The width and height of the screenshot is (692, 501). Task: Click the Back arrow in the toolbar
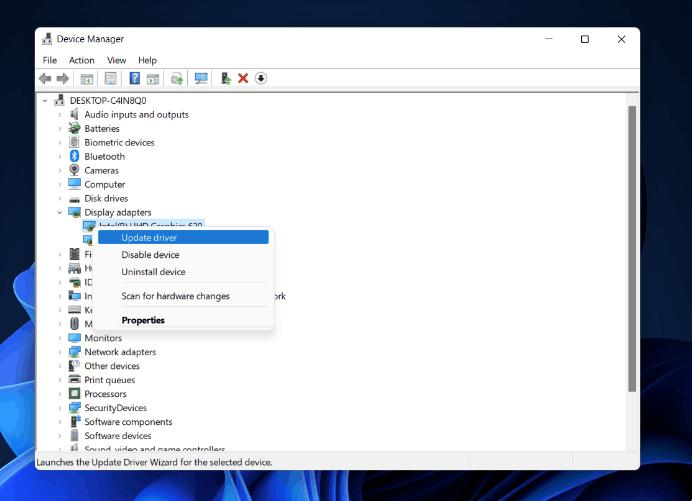(45, 78)
